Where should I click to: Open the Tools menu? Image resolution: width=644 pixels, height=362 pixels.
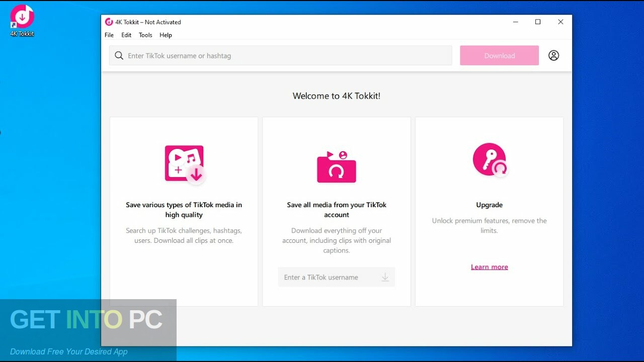[x=145, y=35]
